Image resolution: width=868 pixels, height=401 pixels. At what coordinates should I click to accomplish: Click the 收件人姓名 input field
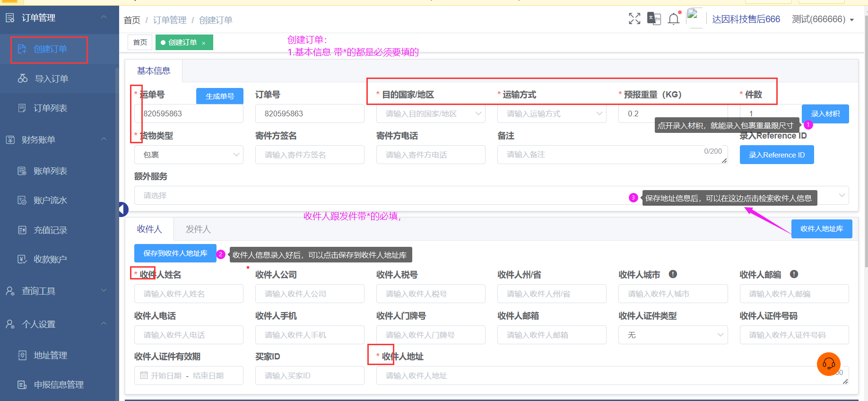tap(188, 294)
